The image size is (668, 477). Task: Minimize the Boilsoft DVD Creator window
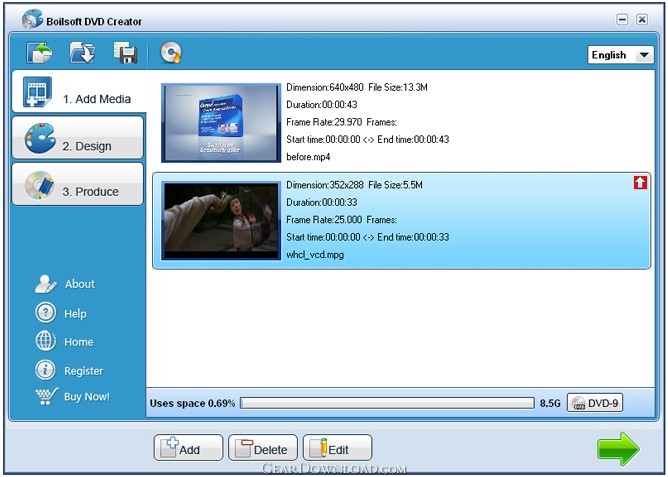pyautogui.click(x=622, y=20)
